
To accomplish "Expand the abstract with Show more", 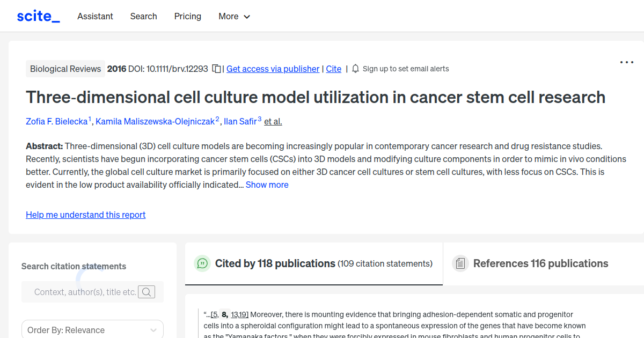I will click(267, 185).
